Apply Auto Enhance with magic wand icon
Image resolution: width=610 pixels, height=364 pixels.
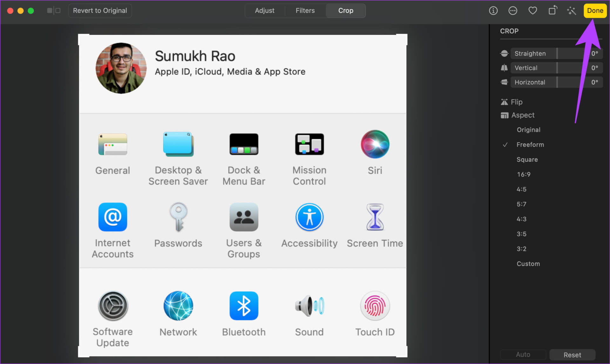coord(571,10)
